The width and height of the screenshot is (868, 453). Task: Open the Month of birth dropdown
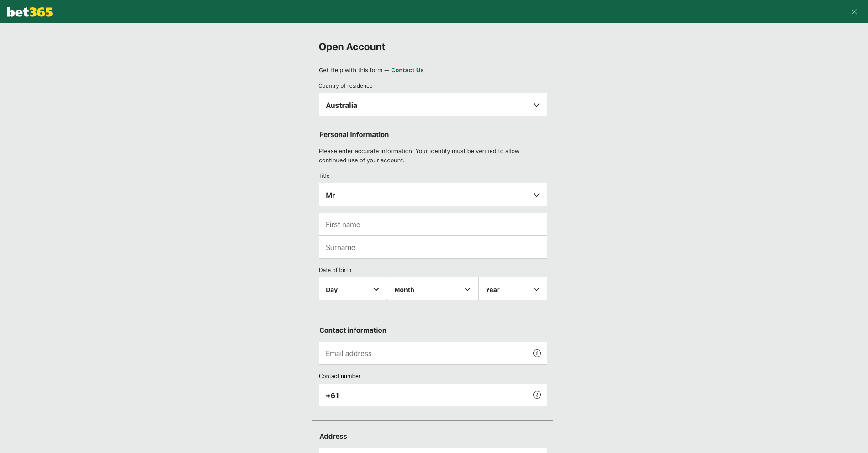[433, 289]
